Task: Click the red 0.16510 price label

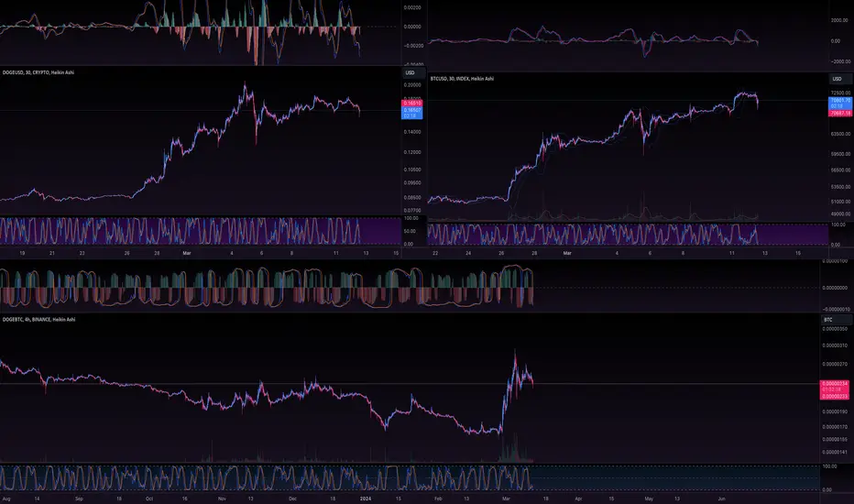Action: (x=412, y=103)
